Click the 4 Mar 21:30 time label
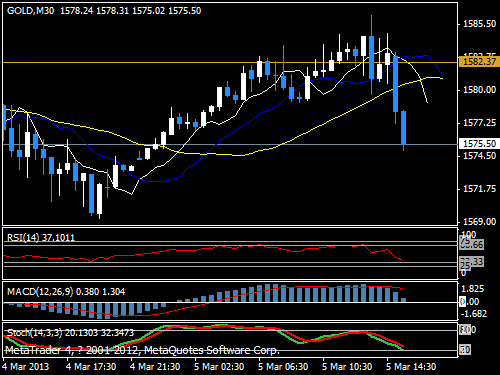 (155, 367)
